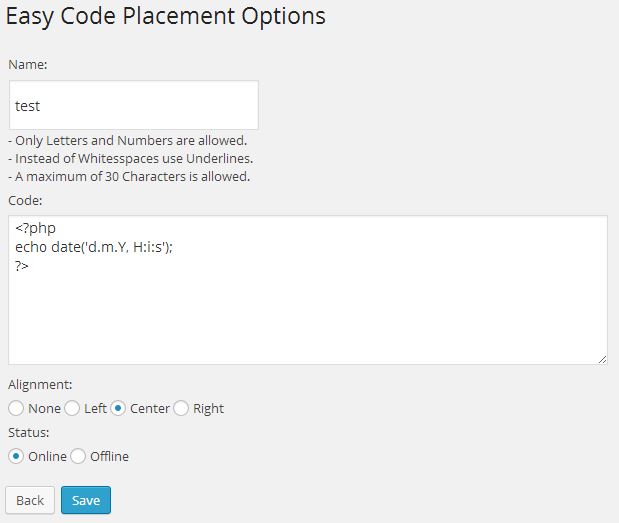Click the Code textarea resize handle

[x=602, y=359]
